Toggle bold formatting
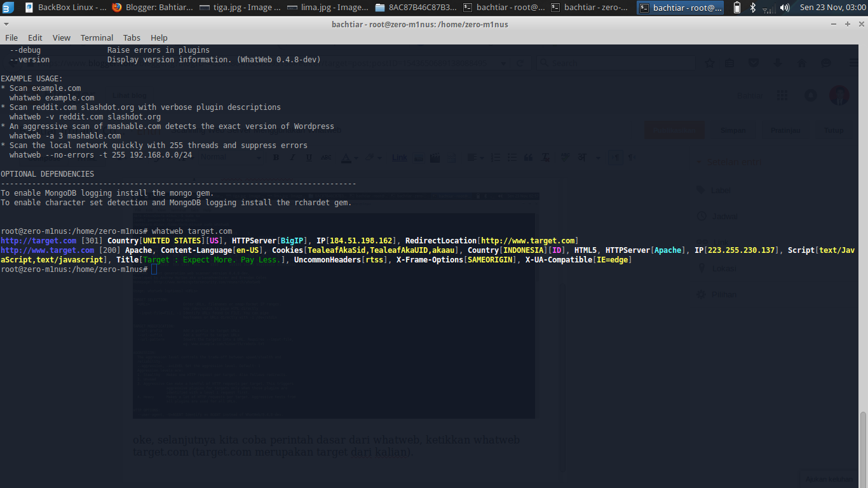The image size is (868, 488). pos(276,158)
